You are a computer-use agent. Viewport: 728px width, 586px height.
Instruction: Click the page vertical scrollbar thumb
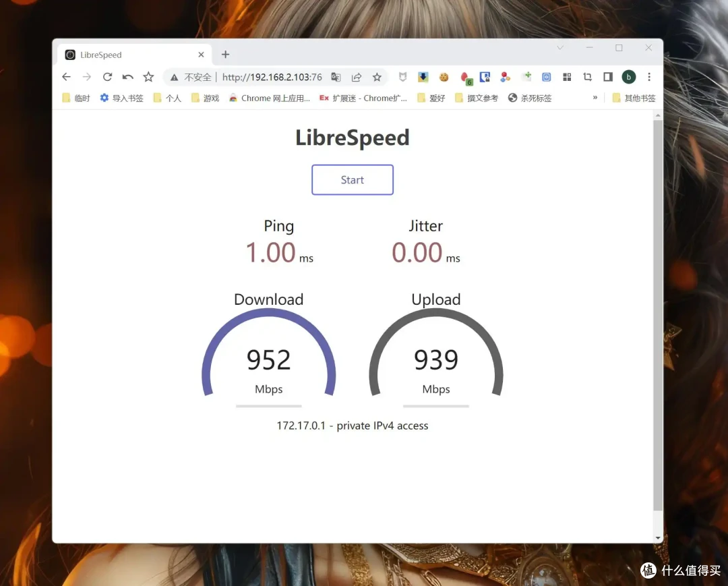658,315
